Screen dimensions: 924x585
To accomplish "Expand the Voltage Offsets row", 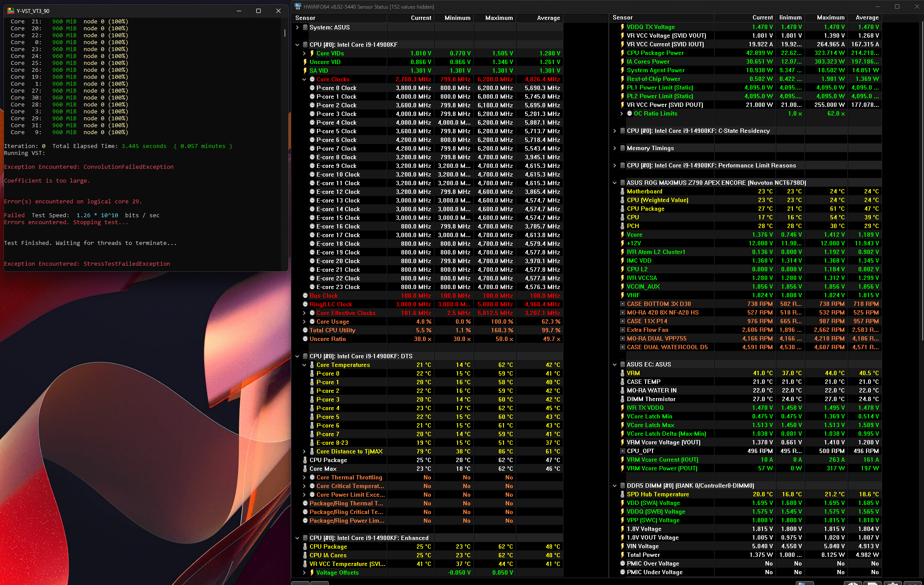I will coord(304,572).
